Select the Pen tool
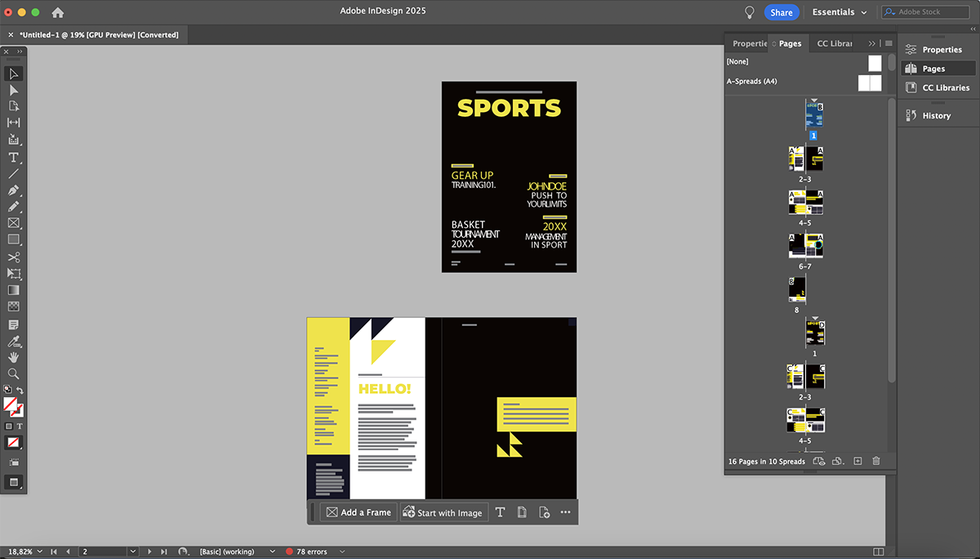 (x=14, y=190)
